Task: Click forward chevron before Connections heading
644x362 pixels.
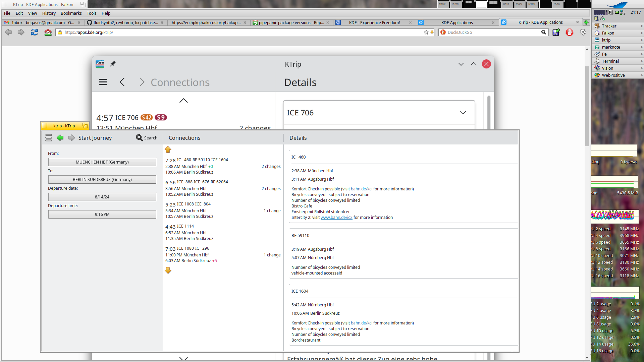Action: tap(142, 82)
